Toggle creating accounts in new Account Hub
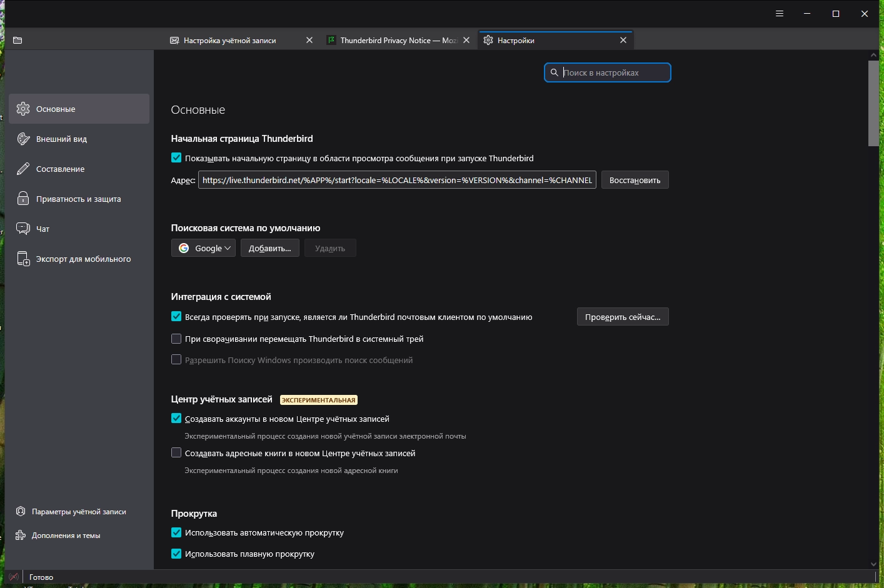The image size is (884, 588). coord(176,419)
